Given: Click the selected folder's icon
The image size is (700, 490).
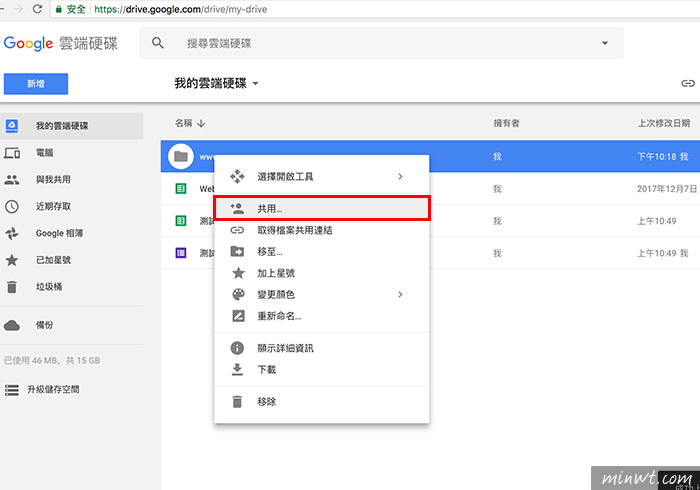Looking at the screenshot, I should tap(181, 156).
